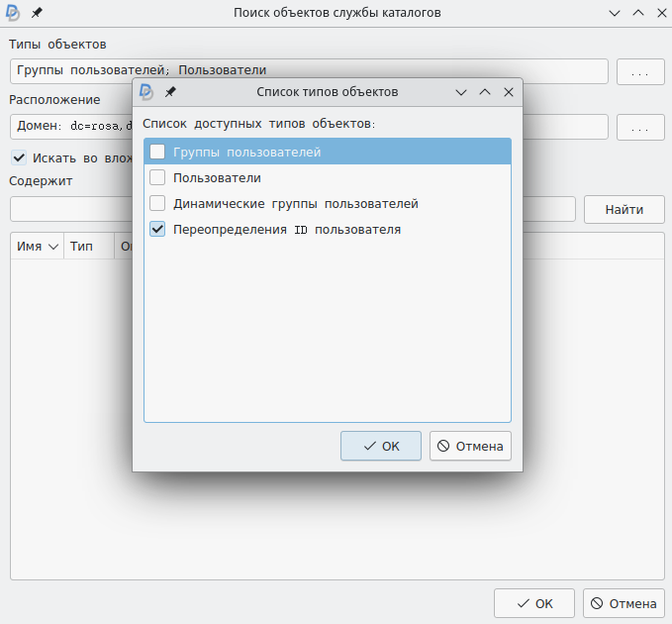Check the Группы пользователей checkbox

[x=157, y=153]
